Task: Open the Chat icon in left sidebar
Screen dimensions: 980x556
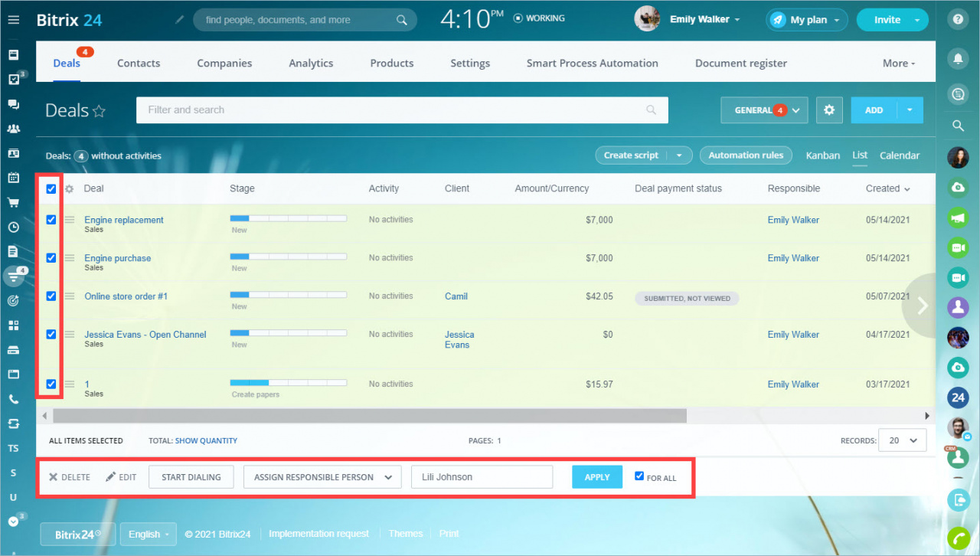Action: 13,104
